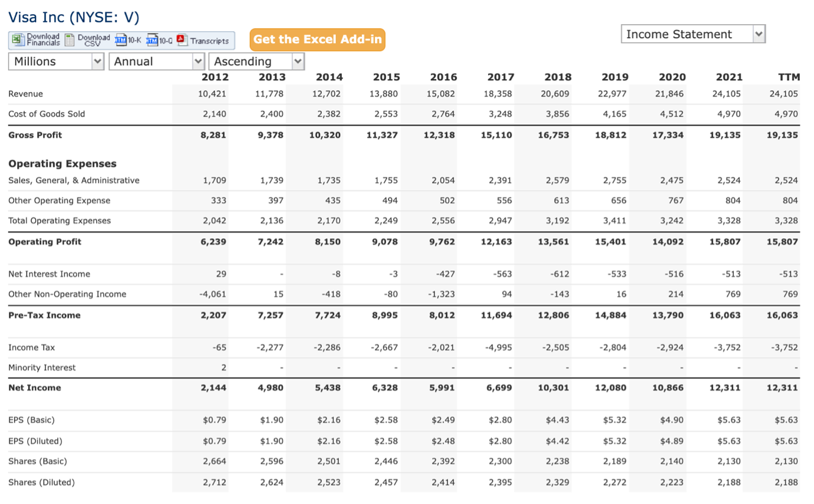Image resolution: width=814 pixels, height=504 pixels.
Task: Click 2016 Net Interest Income -427
Action: (x=446, y=274)
